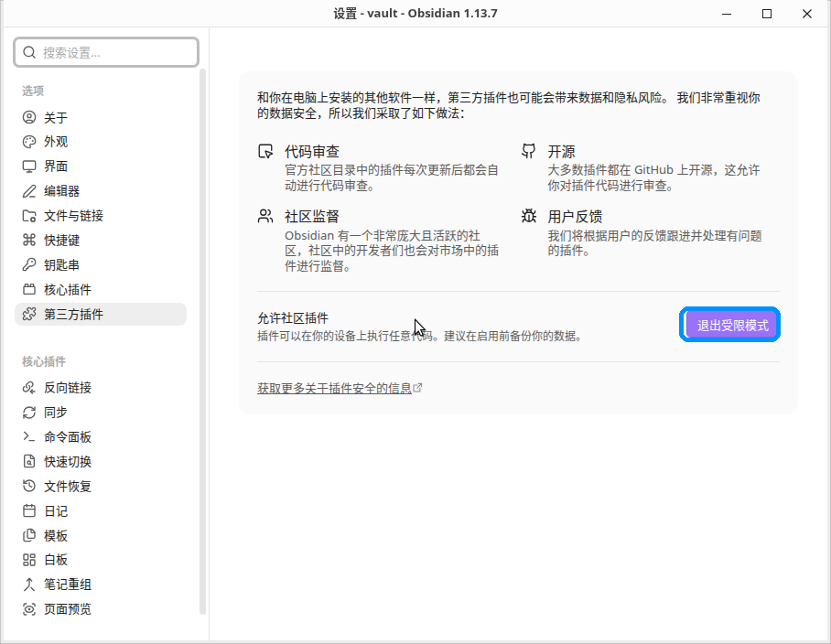Click the external-link icon after 获取更多关于插件安全的信息
The image size is (831, 644).
[x=417, y=388]
